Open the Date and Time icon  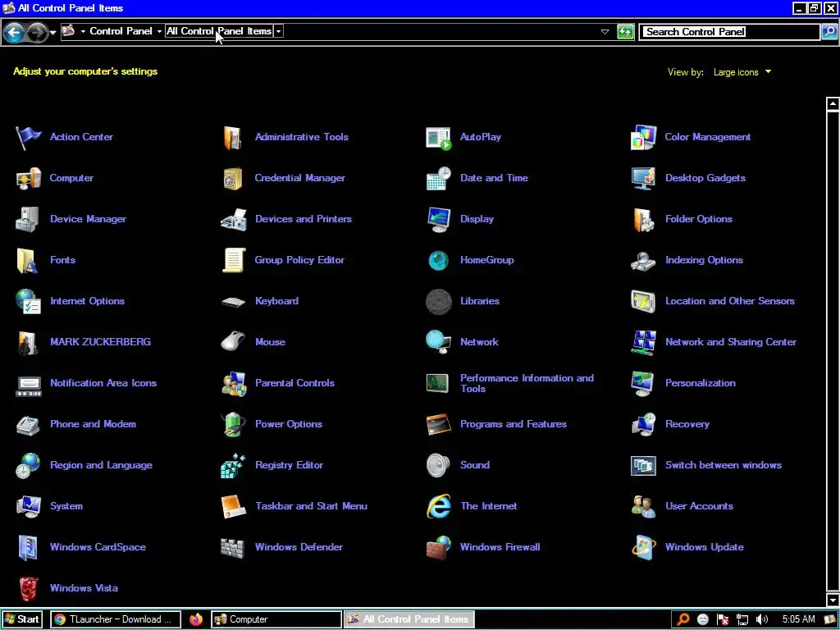(x=438, y=178)
